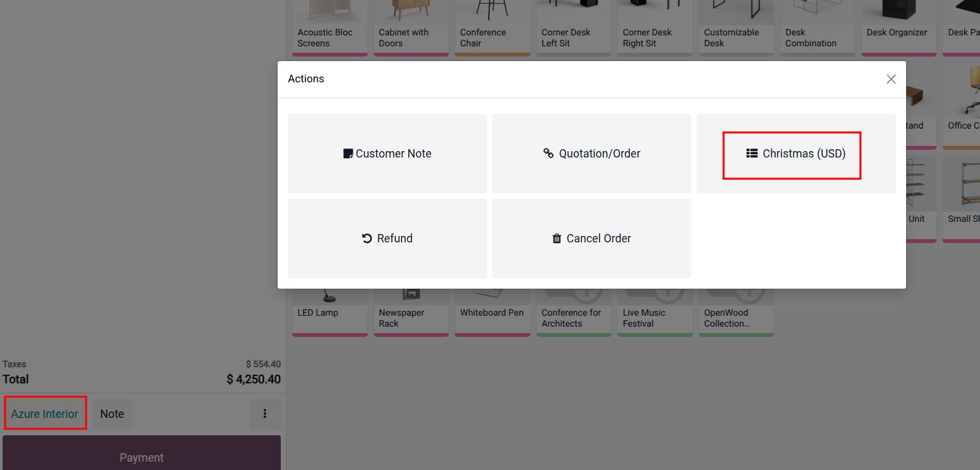980x470 pixels.
Task: Close the Actions dialog
Action: [x=891, y=79]
